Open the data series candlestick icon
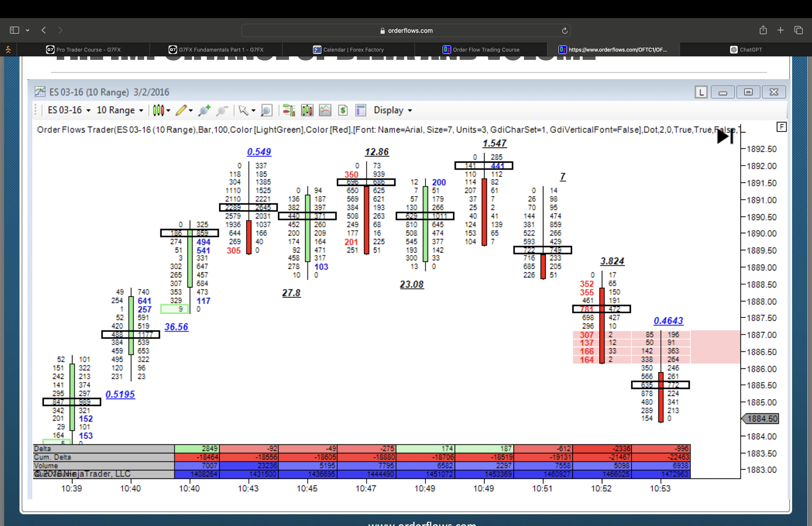 click(x=307, y=110)
